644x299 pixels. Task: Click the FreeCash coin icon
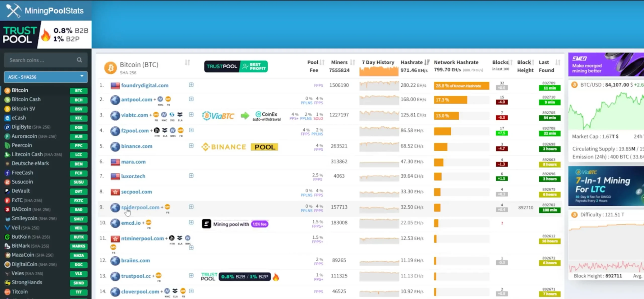(x=7, y=173)
